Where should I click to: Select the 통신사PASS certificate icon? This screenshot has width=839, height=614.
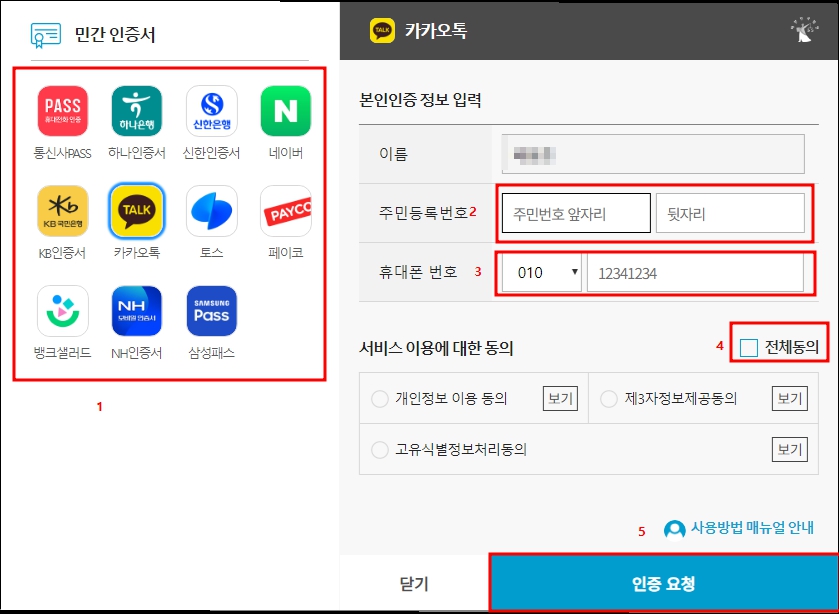pyautogui.click(x=63, y=111)
